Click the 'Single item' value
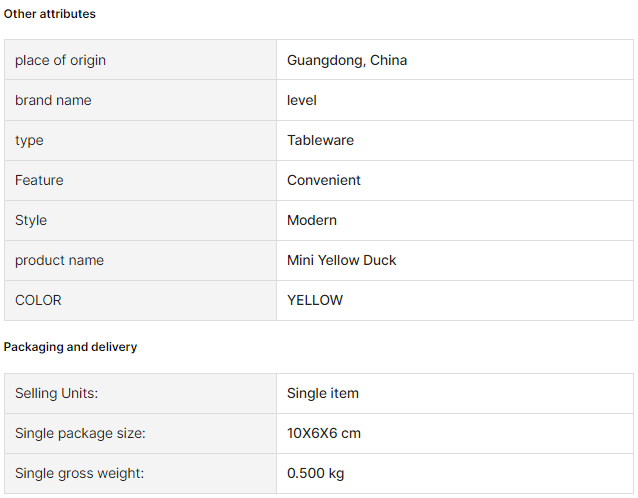Screen dimensions: 638x498 [x=323, y=393]
